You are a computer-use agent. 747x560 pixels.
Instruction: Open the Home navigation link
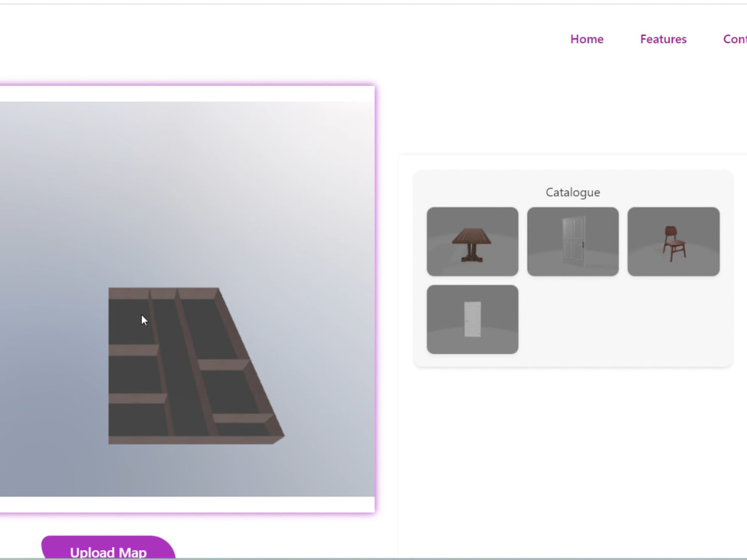586,39
